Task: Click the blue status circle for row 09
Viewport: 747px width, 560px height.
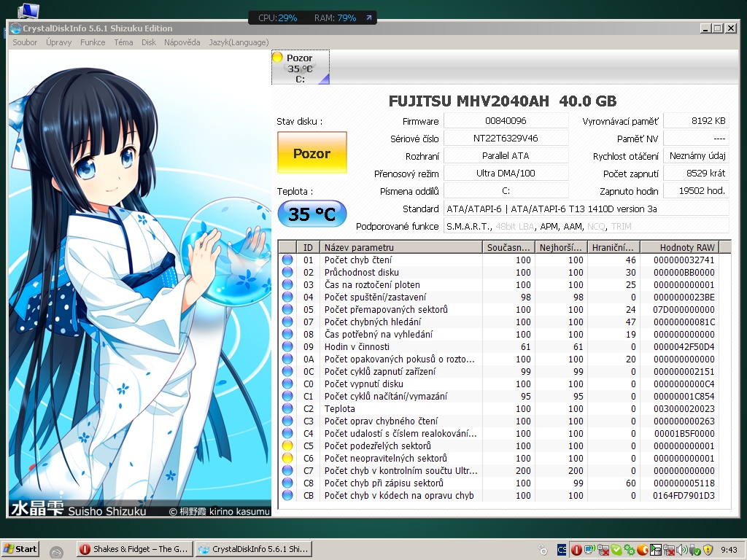Action: (287, 346)
